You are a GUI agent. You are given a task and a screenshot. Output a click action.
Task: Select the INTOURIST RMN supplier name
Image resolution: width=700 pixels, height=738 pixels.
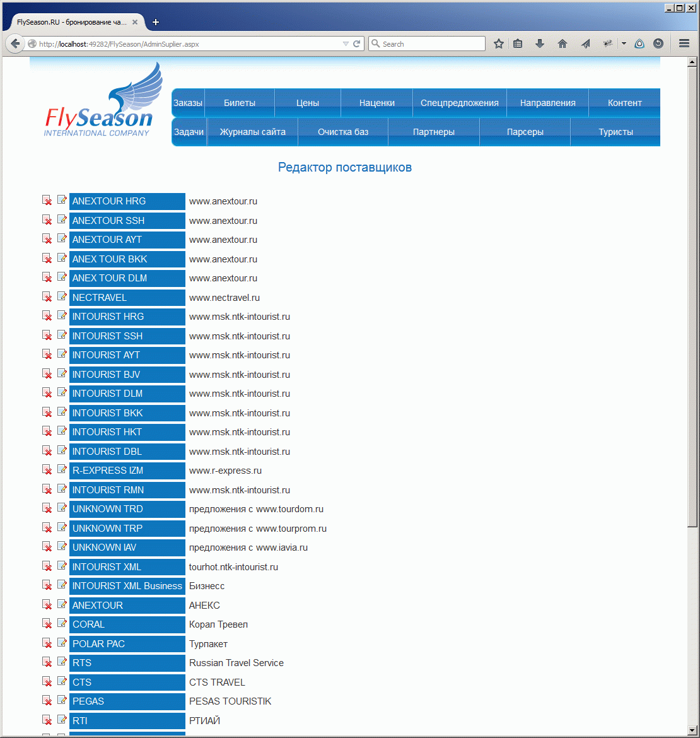[127, 489]
